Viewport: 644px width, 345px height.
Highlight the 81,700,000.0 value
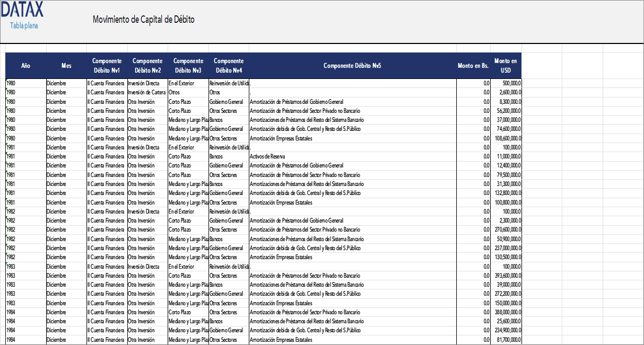[x=506, y=340]
